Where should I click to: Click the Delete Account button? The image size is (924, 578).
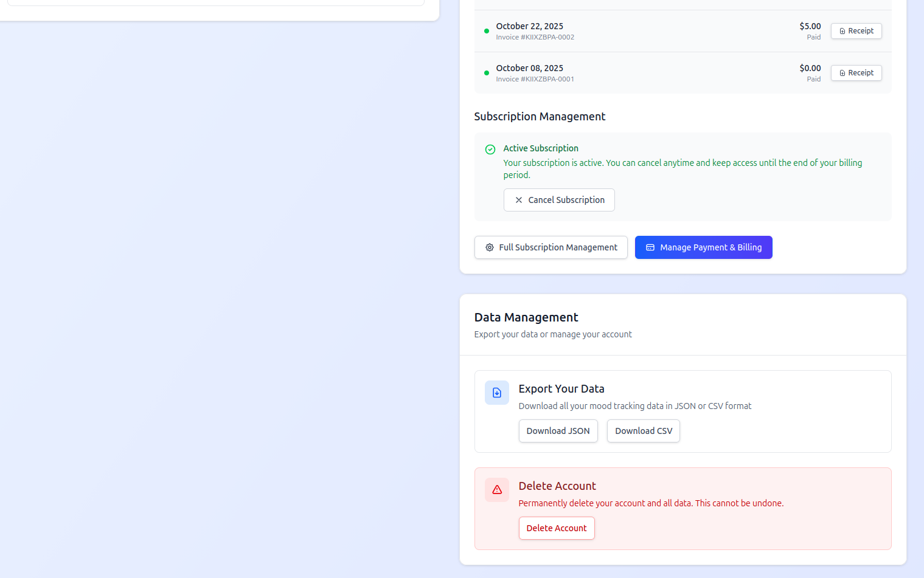556,528
